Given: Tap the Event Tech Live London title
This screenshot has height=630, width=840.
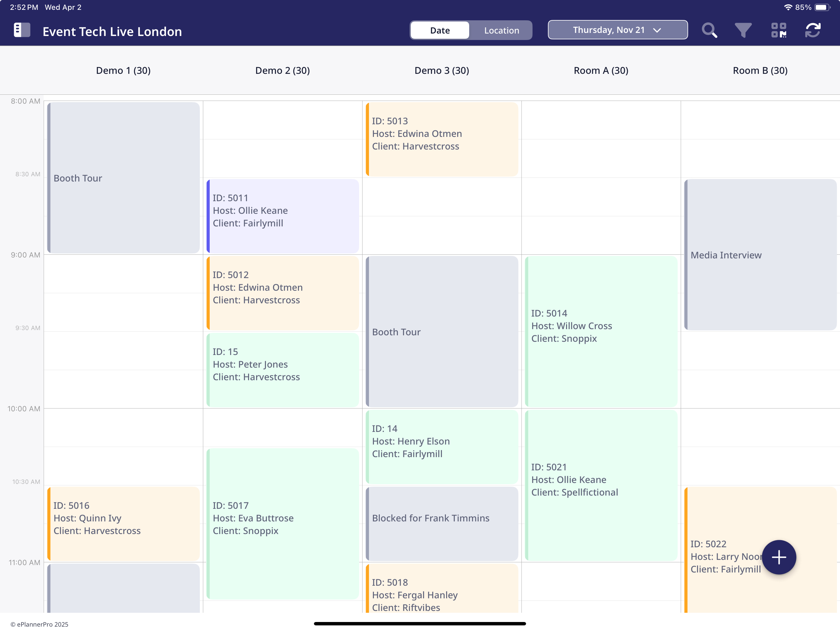Looking at the screenshot, I should (112, 32).
